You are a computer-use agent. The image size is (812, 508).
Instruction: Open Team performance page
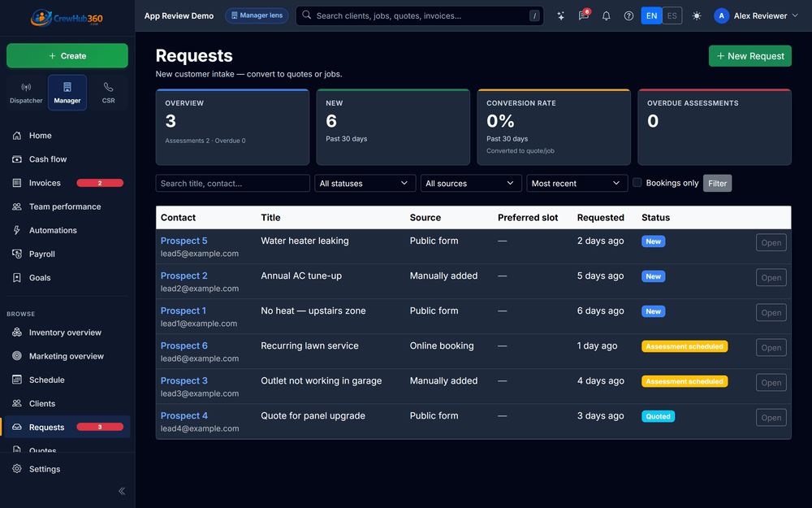(67, 206)
